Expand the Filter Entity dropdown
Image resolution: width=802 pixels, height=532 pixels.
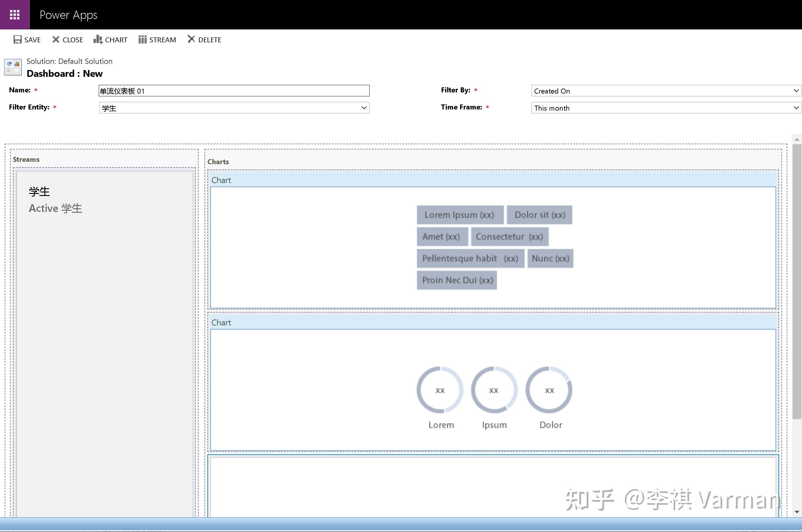point(364,108)
